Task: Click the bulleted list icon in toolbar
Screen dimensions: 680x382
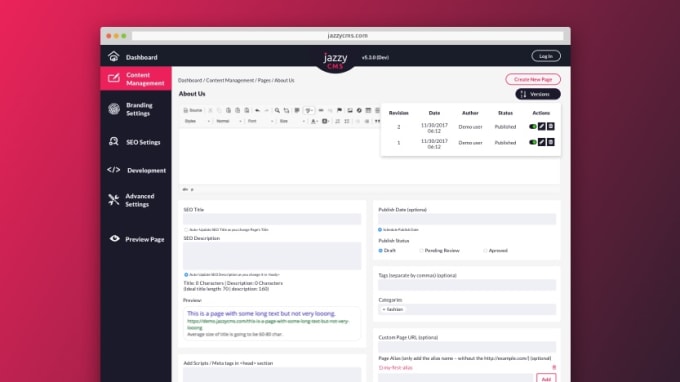Action: 347,121
